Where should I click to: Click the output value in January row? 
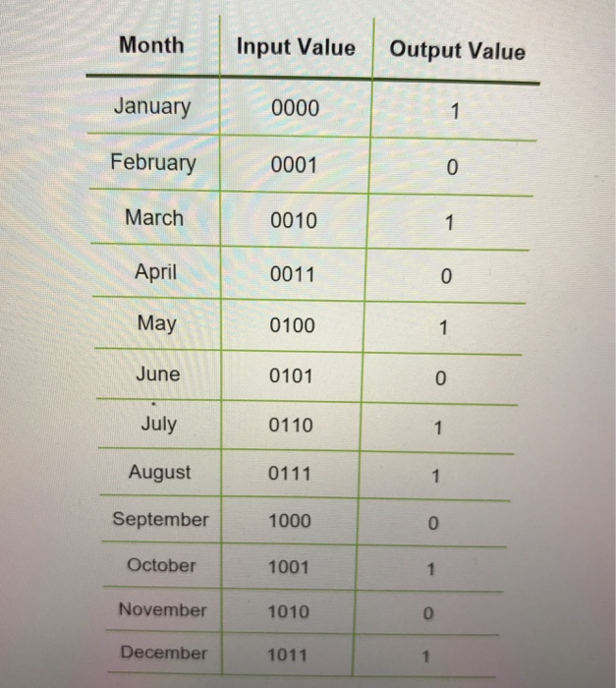[x=455, y=111]
